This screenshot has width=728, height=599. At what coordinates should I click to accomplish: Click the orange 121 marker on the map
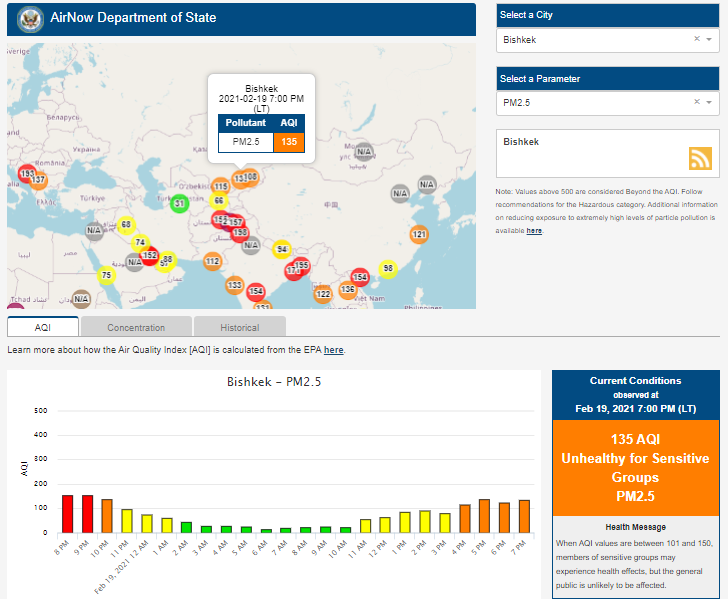[x=419, y=235]
